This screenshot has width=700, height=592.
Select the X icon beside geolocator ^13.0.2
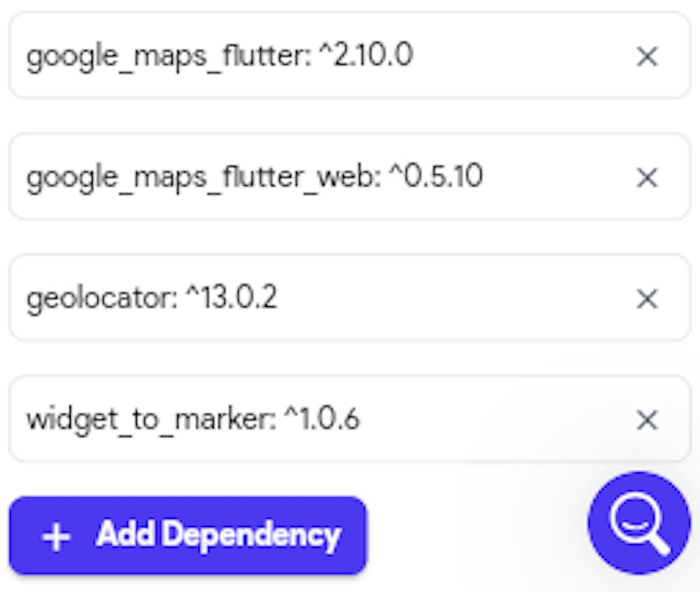click(x=647, y=298)
